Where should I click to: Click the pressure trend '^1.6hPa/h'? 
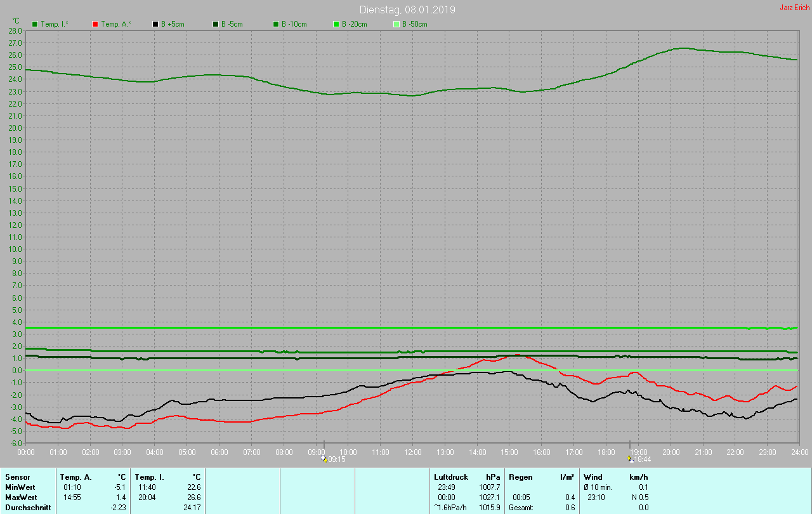point(451,508)
